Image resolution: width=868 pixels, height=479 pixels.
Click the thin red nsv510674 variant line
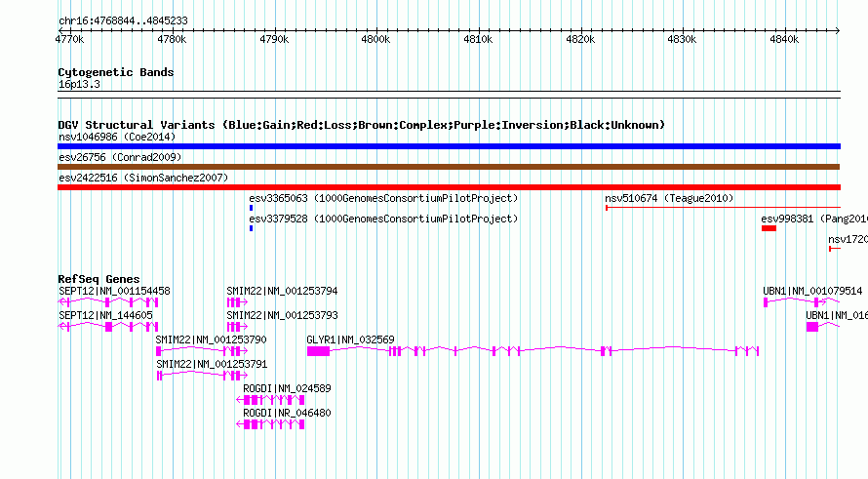(723, 208)
